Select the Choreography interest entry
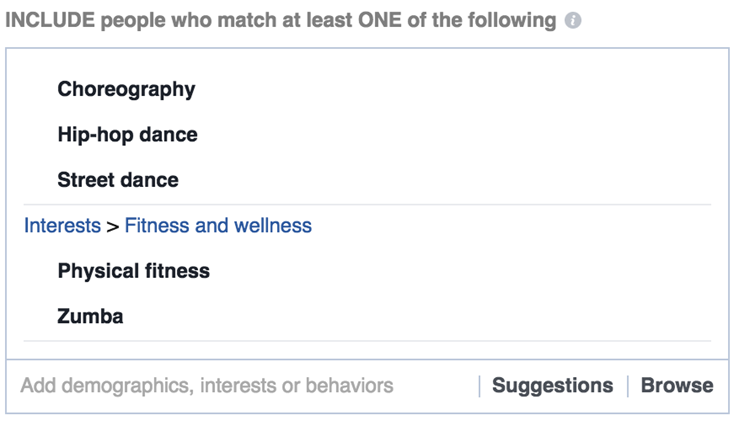 126,89
